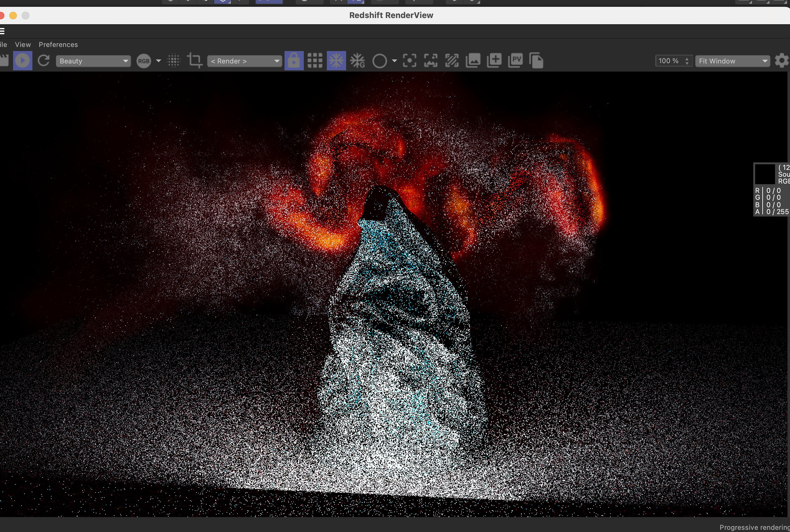Click the circle display mode icon
Viewport: 790px width, 532px height.
(x=379, y=61)
